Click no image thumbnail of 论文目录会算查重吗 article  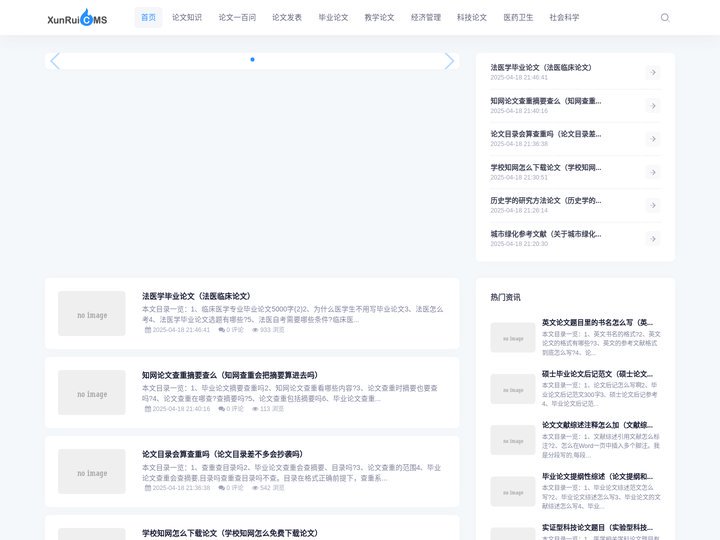pos(92,471)
